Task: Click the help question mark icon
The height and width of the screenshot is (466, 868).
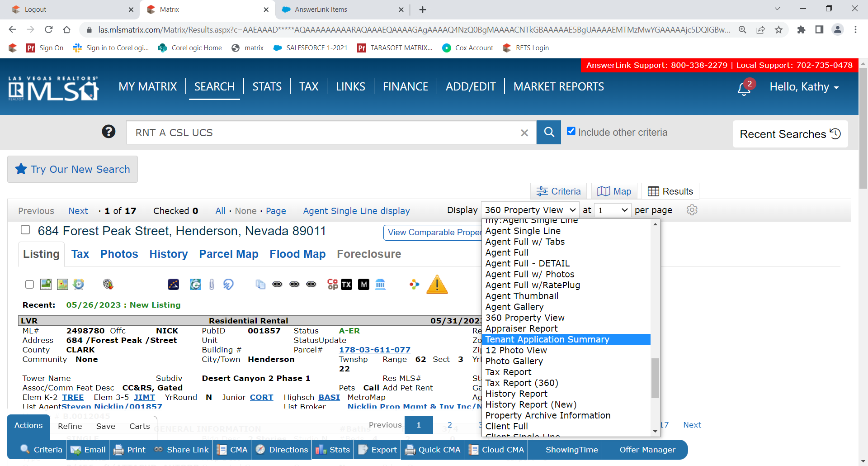Action: (x=108, y=132)
